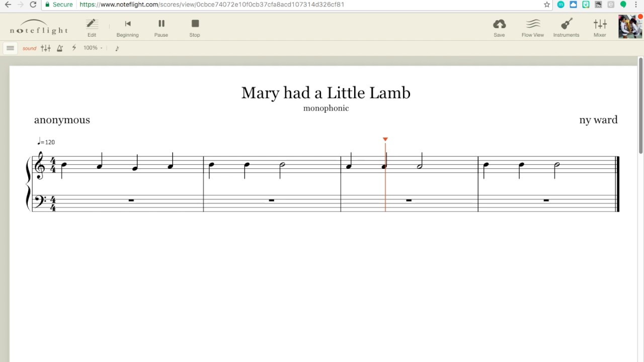Open the hamburger menu in secondary toolbar
This screenshot has height=362, width=644.
10,48
